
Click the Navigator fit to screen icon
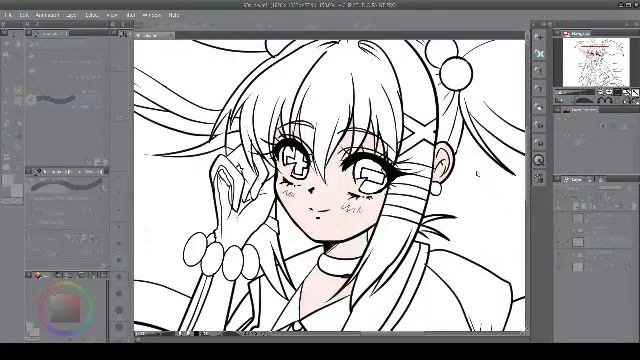(x=627, y=92)
